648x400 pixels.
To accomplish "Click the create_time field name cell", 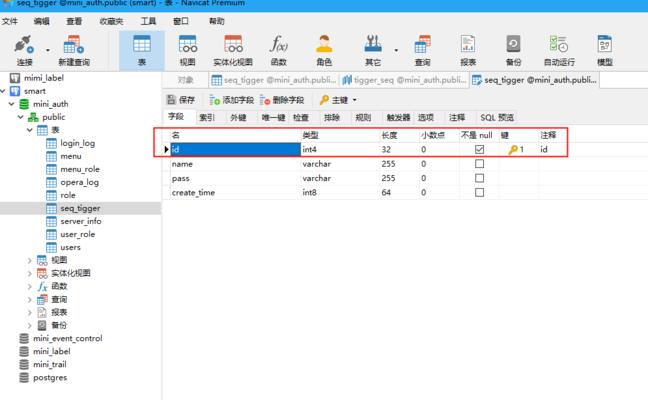I will click(x=236, y=193).
